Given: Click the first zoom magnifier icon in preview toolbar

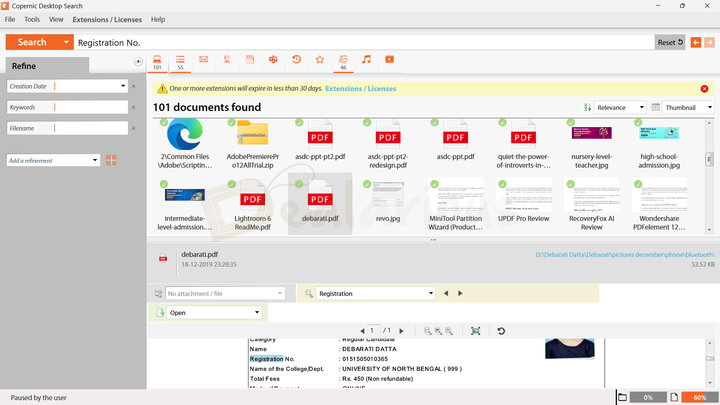Looking at the screenshot, I should (x=428, y=331).
